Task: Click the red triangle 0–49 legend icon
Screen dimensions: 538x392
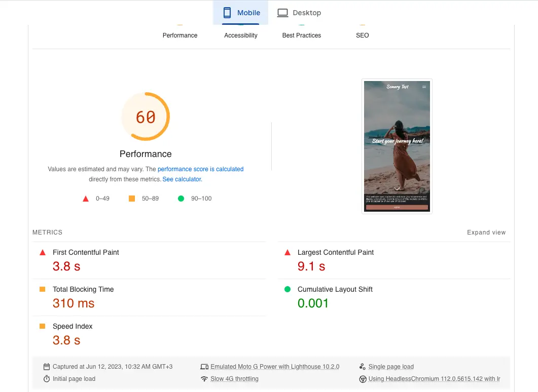Action: (x=86, y=199)
